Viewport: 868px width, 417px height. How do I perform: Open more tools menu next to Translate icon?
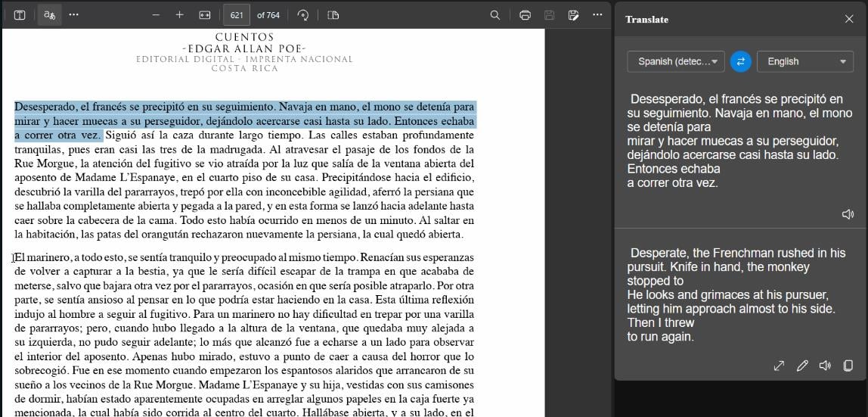coord(73,15)
